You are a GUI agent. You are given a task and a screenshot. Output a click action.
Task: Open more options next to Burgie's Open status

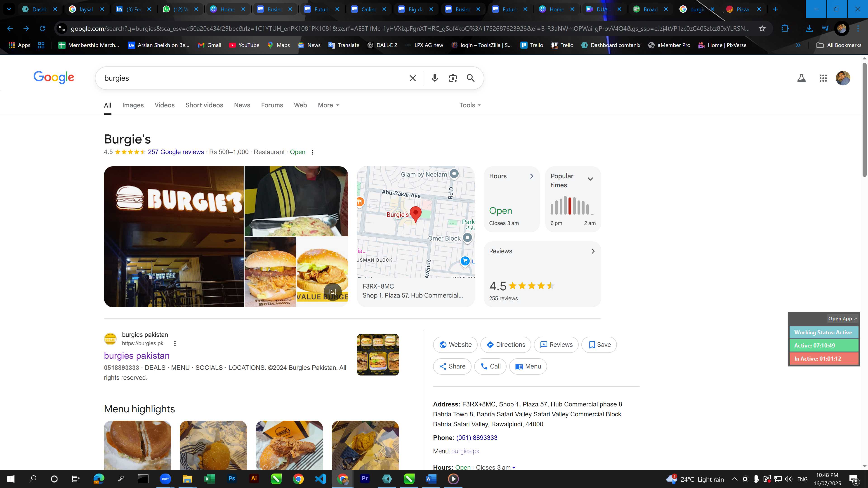313,152
